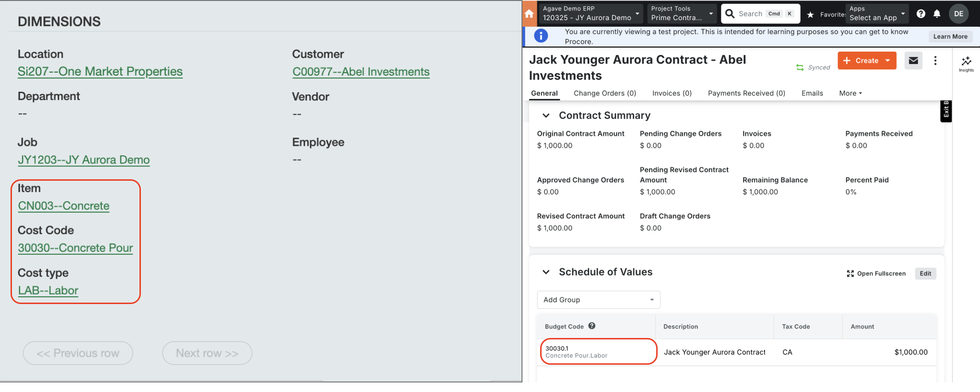Click the Learn More button
Image resolution: width=980 pixels, height=392 pixels.
coord(950,36)
